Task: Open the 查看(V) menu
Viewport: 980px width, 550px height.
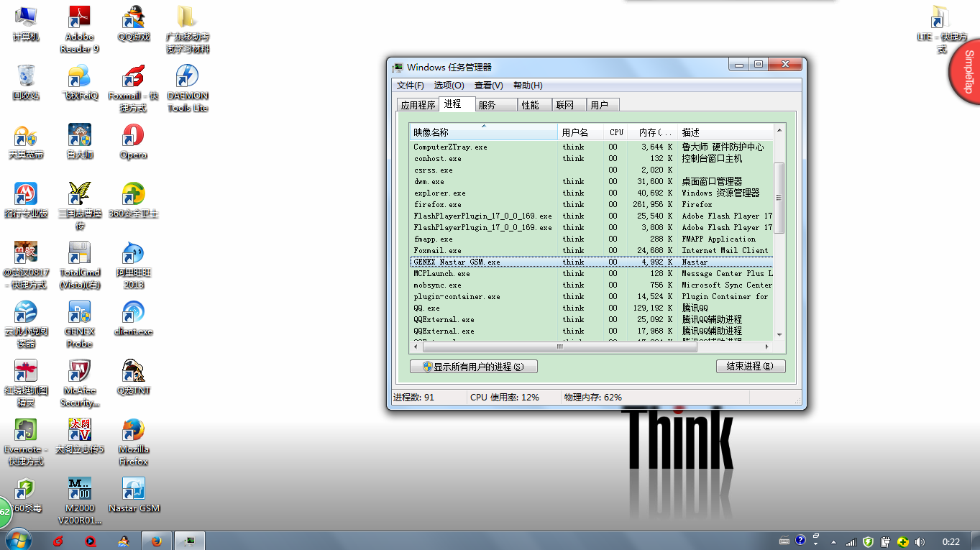Action: point(488,86)
